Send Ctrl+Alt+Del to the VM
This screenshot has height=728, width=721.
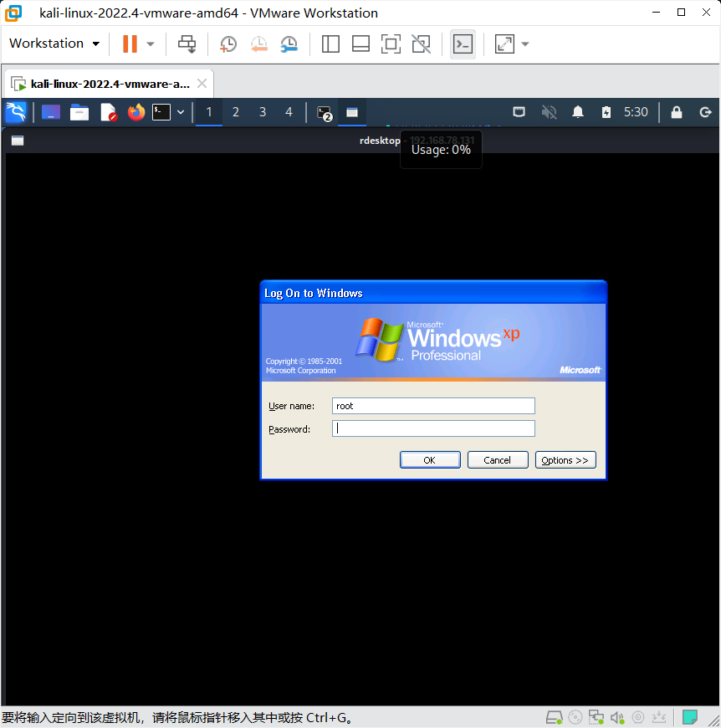click(x=187, y=44)
